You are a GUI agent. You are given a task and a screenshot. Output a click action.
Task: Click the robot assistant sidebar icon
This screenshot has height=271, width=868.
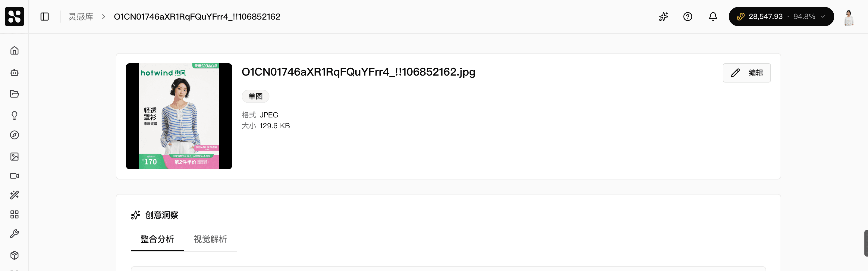tap(14, 72)
